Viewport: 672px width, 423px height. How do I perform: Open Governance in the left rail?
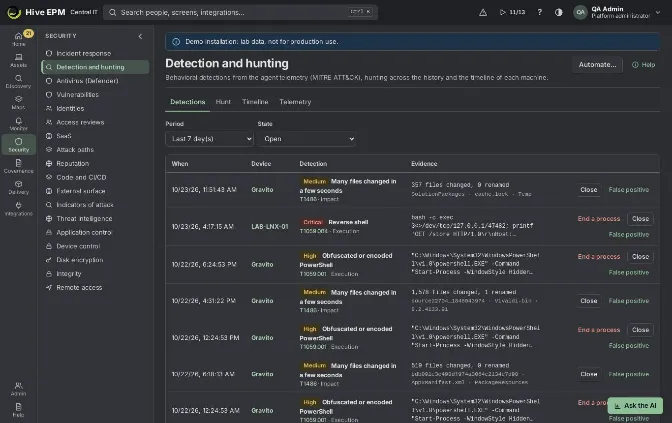pyautogui.click(x=18, y=166)
